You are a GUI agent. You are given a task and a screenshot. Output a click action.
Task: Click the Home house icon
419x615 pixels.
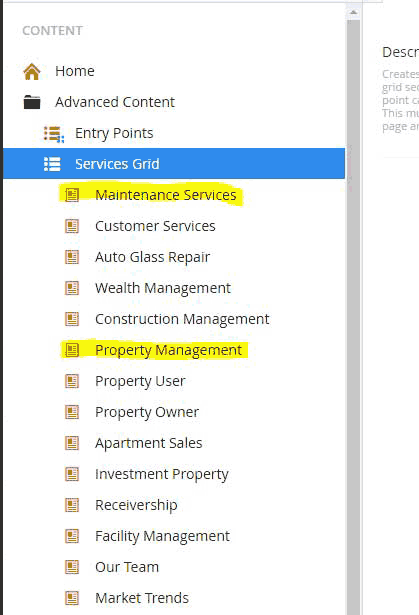pyautogui.click(x=32, y=71)
